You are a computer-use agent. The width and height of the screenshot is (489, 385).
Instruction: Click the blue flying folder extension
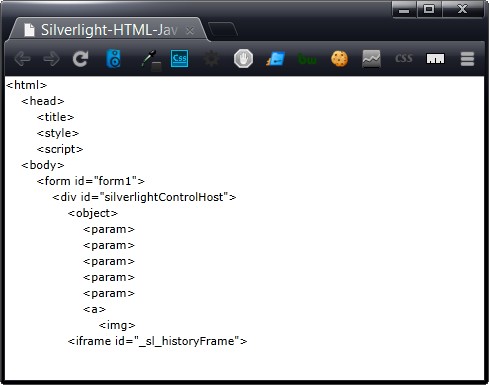pyautogui.click(x=275, y=59)
